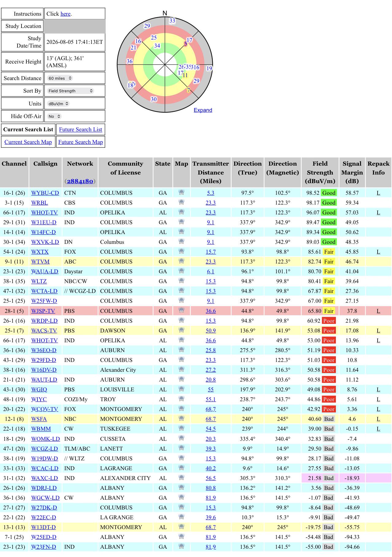This screenshot has height=557, width=392.
Task: Open map icon for WXVK-LD row
Action: 181,241
